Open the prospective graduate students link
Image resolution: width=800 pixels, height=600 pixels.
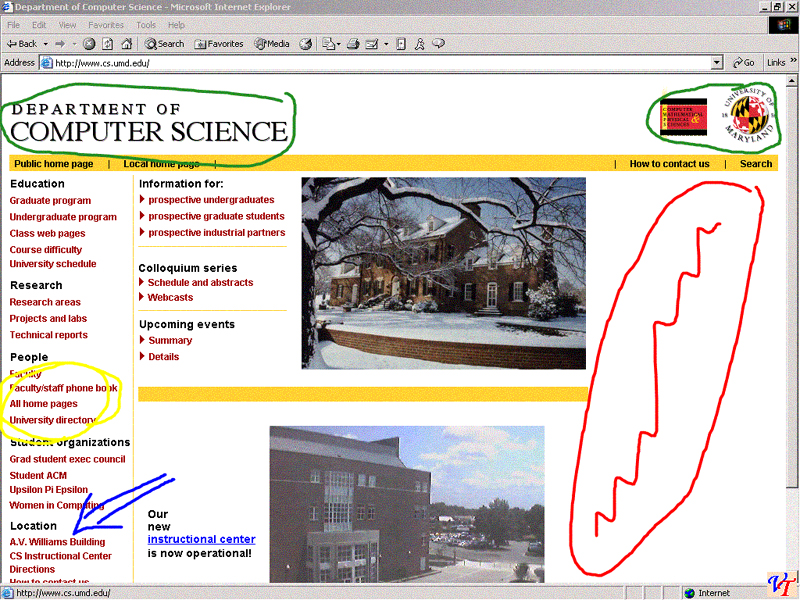point(216,216)
